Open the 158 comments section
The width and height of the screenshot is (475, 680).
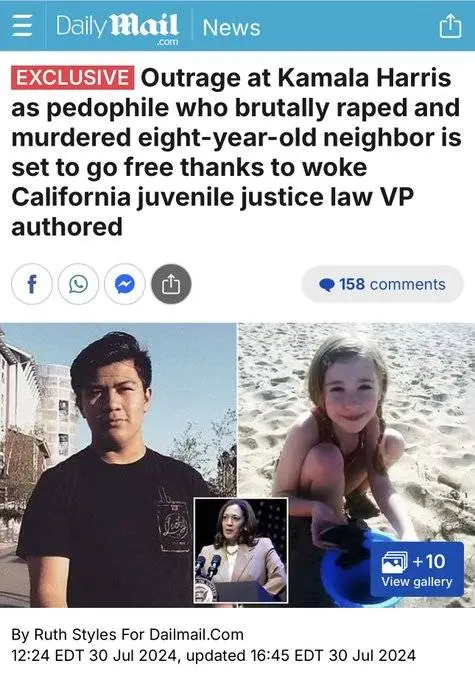[x=383, y=284]
